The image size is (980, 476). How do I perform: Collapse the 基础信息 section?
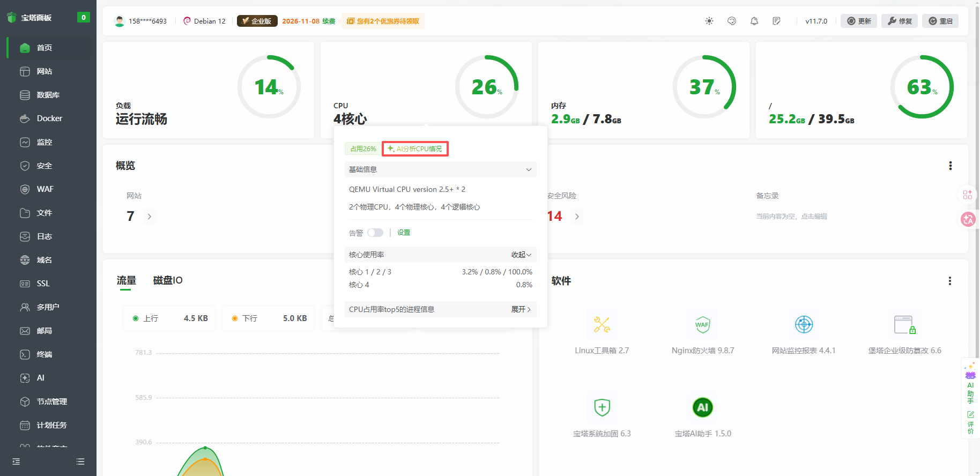point(529,169)
